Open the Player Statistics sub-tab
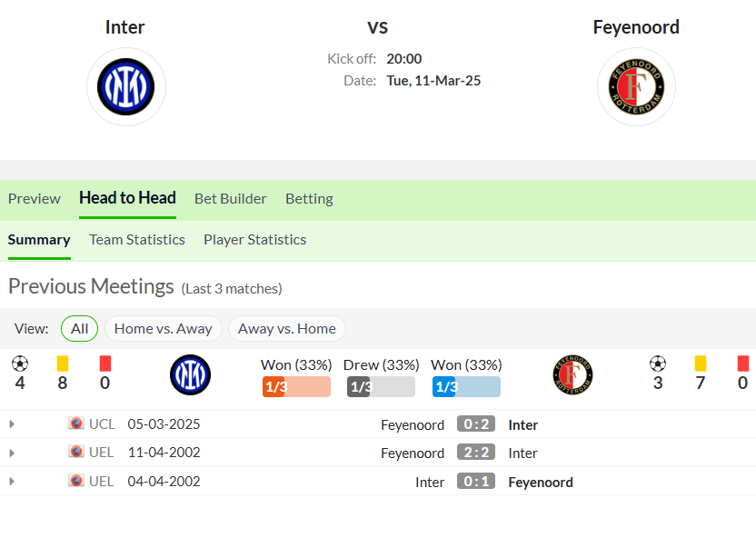Viewport: 756px width, 548px height. tap(254, 240)
